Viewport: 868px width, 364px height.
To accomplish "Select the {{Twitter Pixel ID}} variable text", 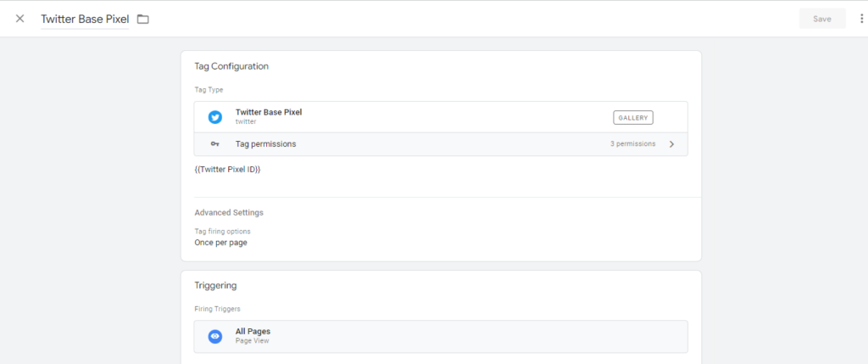I will (x=227, y=170).
